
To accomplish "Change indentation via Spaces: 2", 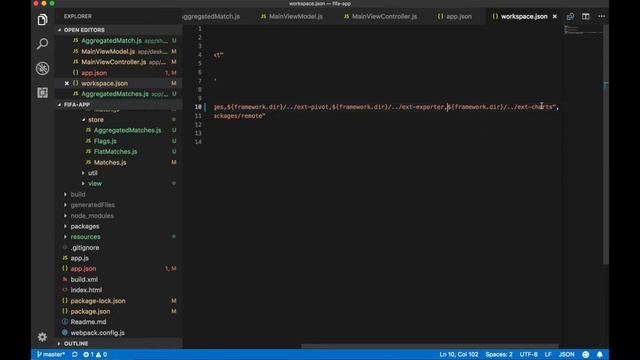I will pos(498,354).
